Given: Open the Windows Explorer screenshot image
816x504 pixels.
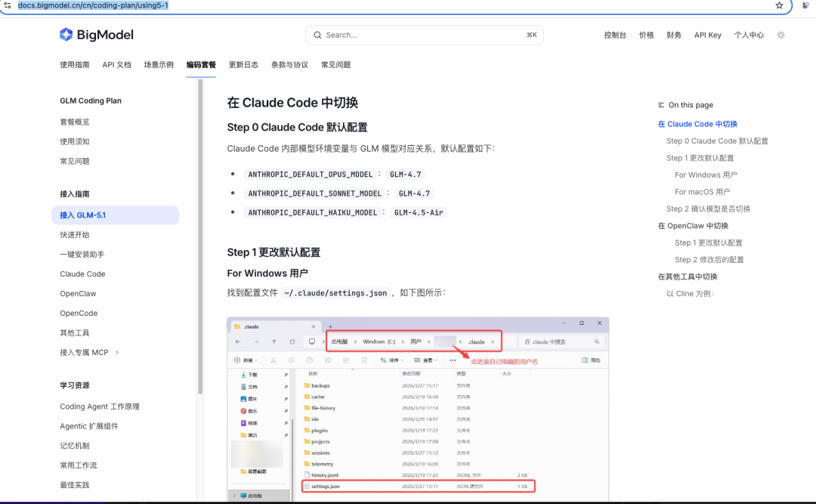Looking at the screenshot, I should [418, 409].
